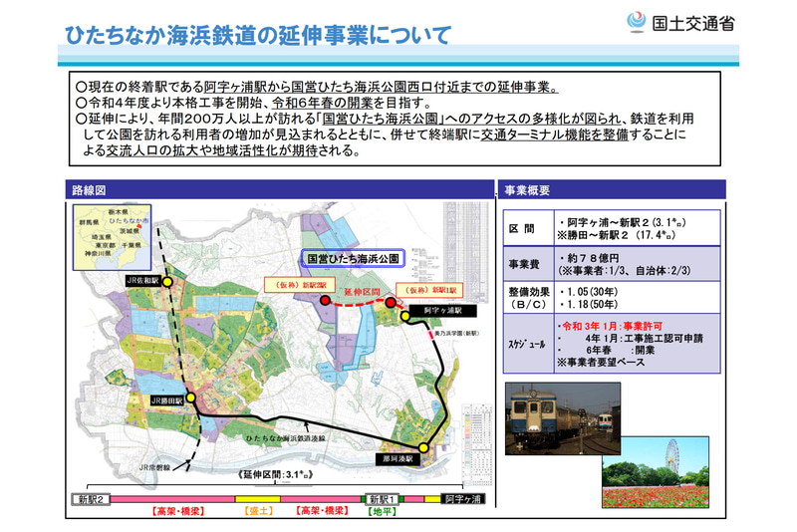Click the JR佐和駅 label

(x=142, y=281)
